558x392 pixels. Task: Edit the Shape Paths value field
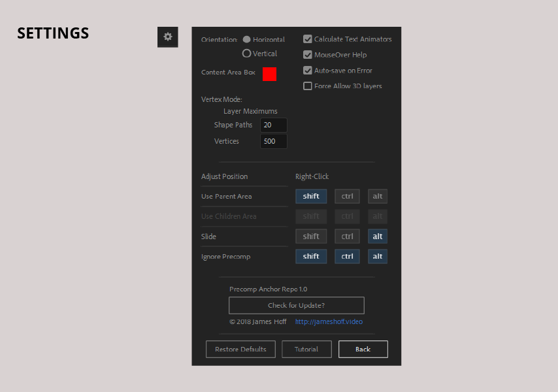273,125
